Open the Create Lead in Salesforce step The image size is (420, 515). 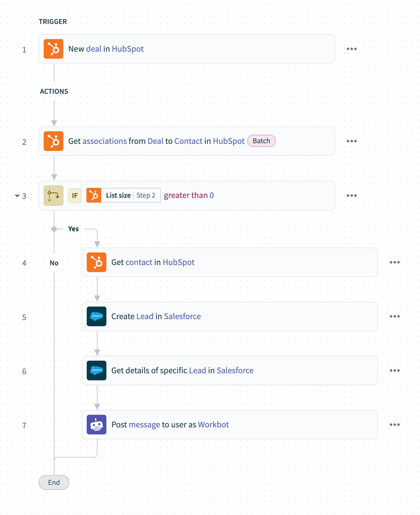230,316
